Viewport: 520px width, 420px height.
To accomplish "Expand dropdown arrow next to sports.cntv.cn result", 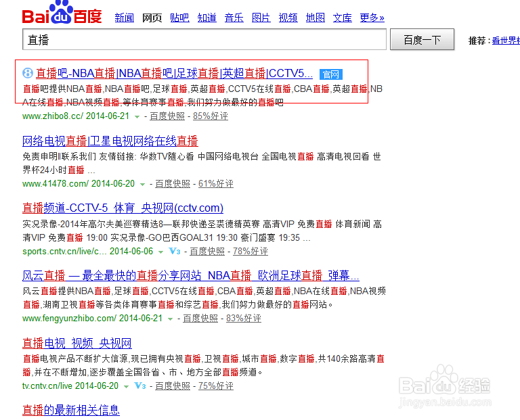I will pyautogui.click(x=161, y=252).
